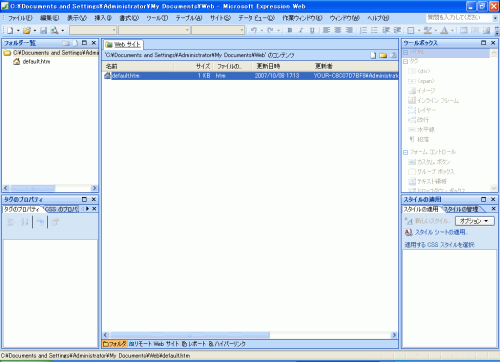The width and height of the screenshot is (500, 362).
Task: Click new folder icon in Web site contents bar
Action: tap(383, 55)
